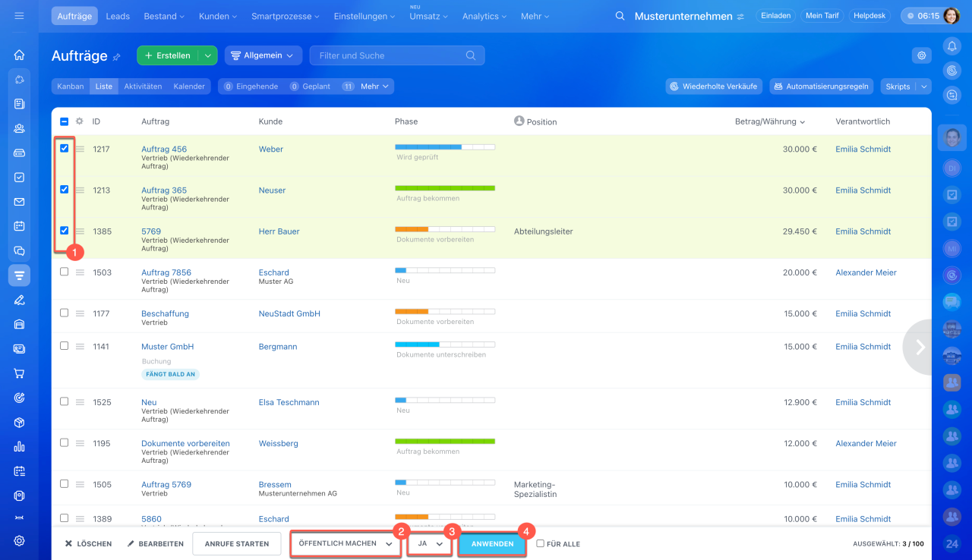Enable the Für alle checkbox
The height and width of the screenshot is (560, 972).
pos(541,544)
